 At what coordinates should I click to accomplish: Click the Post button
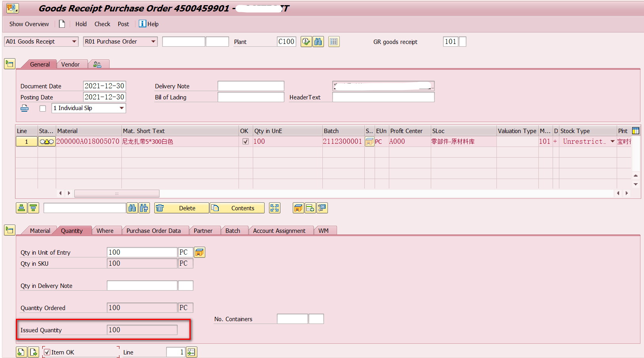(x=123, y=24)
